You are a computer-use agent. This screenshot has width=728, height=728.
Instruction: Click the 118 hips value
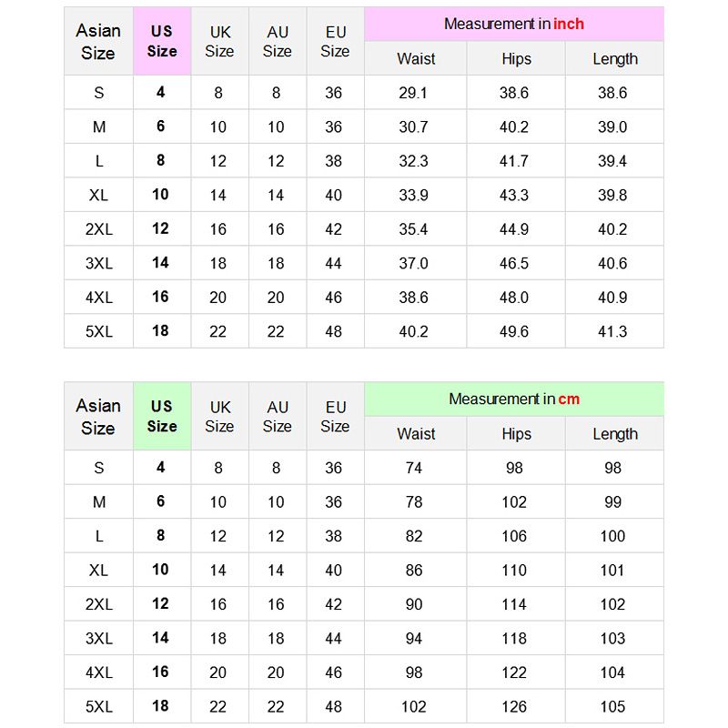point(514,638)
